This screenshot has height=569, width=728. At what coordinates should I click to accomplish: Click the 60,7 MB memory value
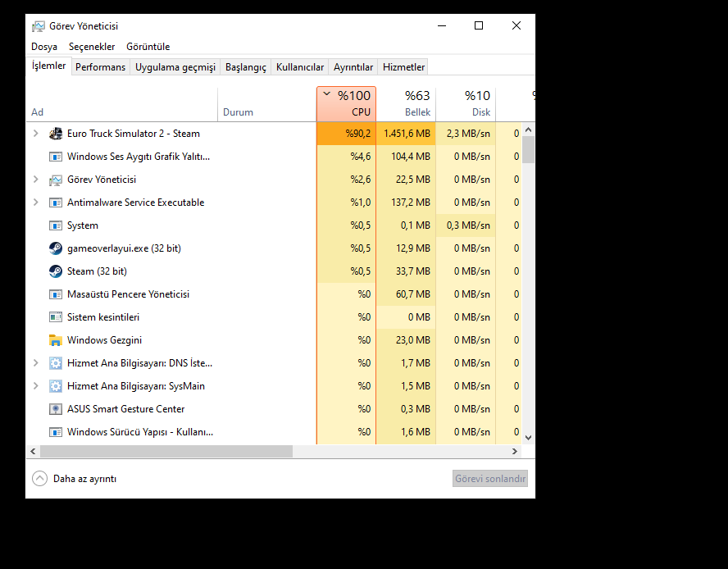coord(412,294)
